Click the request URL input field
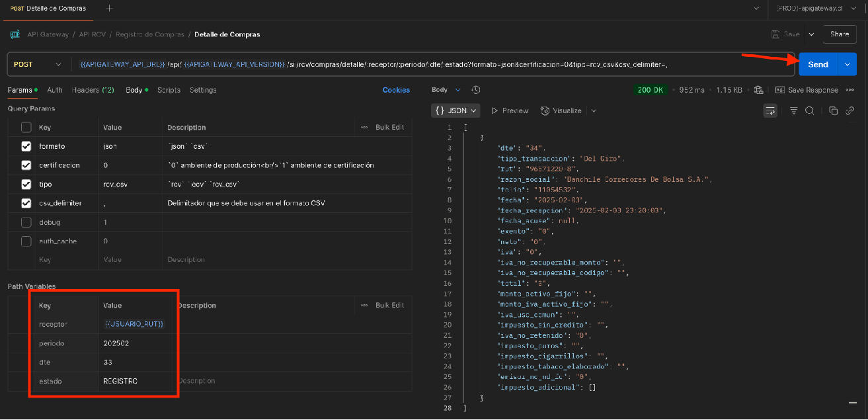Viewport: 868px width, 420px height. coord(432,64)
